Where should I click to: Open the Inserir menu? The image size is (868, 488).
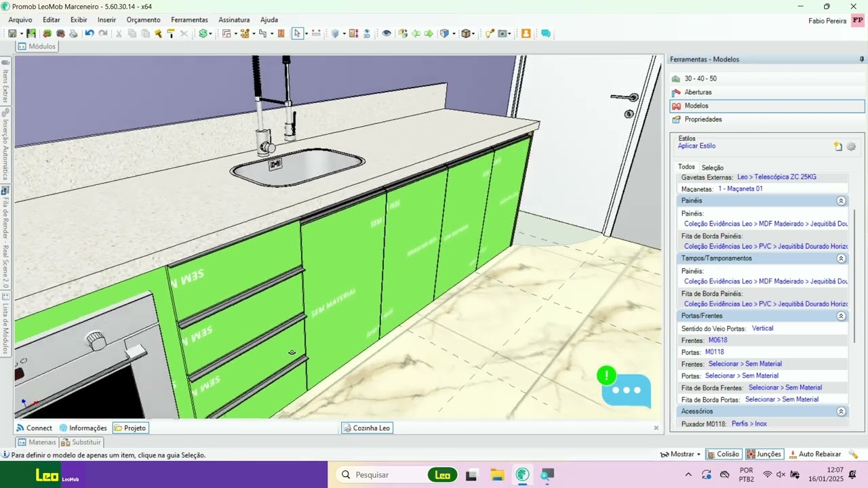click(x=106, y=20)
